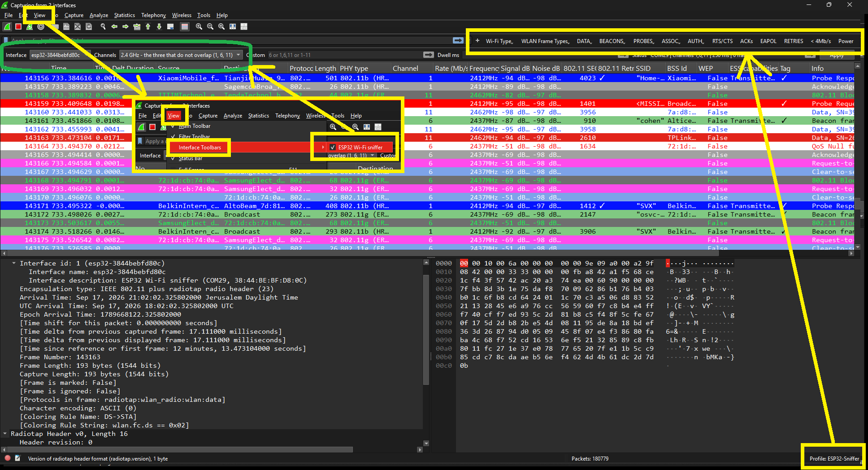Toggle automatic scrolling during live capture

[x=170, y=27]
